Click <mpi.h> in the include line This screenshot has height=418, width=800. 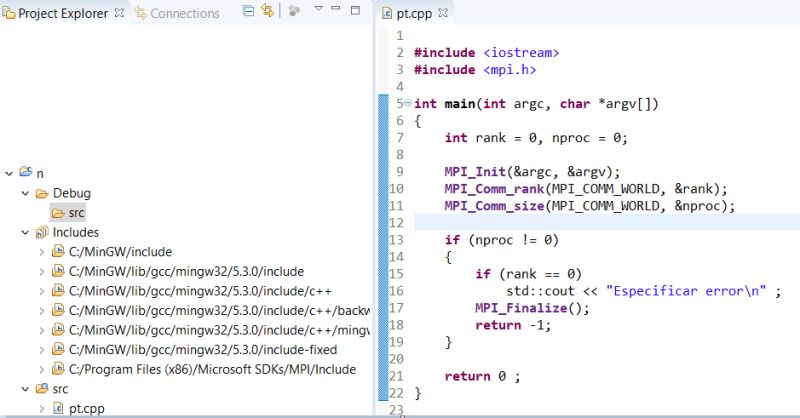pyautogui.click(x=510, y=70)
